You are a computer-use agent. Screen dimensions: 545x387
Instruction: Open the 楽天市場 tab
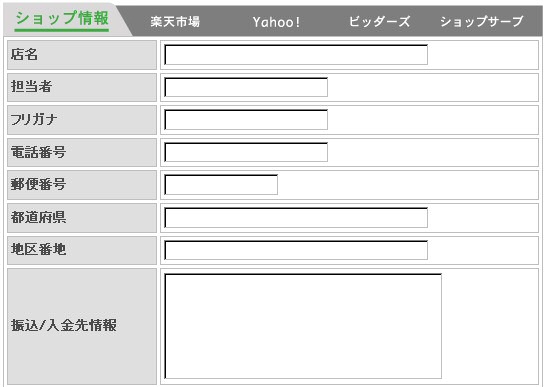175,22
